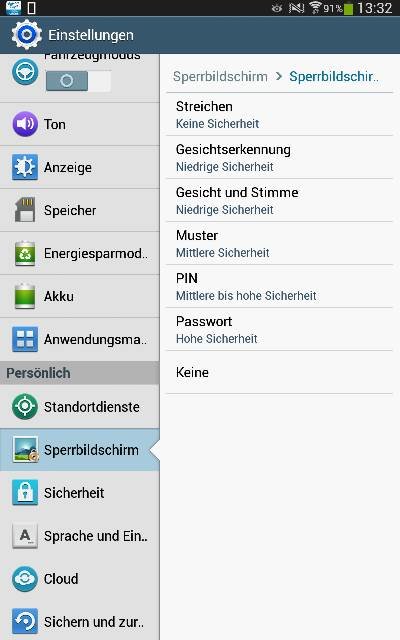The width and height of the screenshot is (400, 640).
Task: Choose Streichen with no security
Action: coord(279,114)
